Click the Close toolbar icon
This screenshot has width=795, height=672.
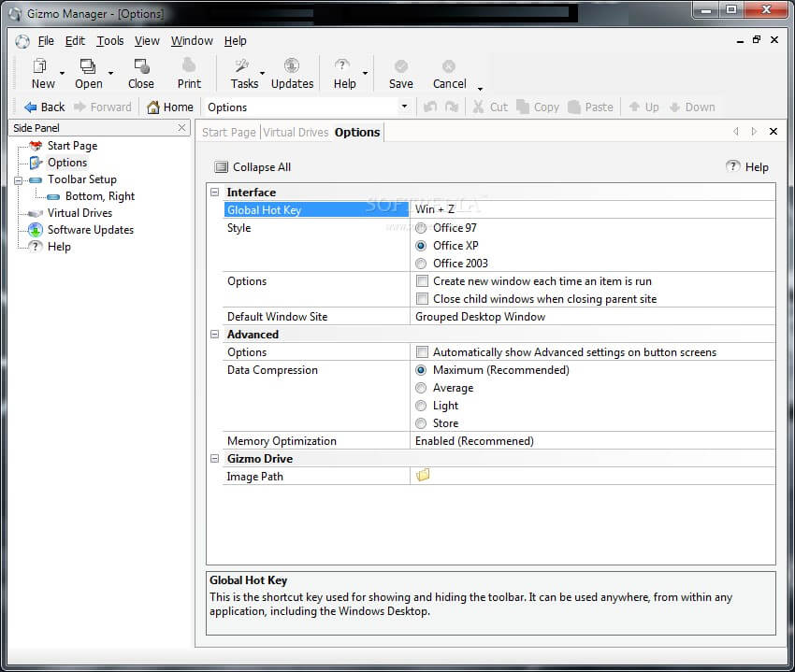pos(141,65)
